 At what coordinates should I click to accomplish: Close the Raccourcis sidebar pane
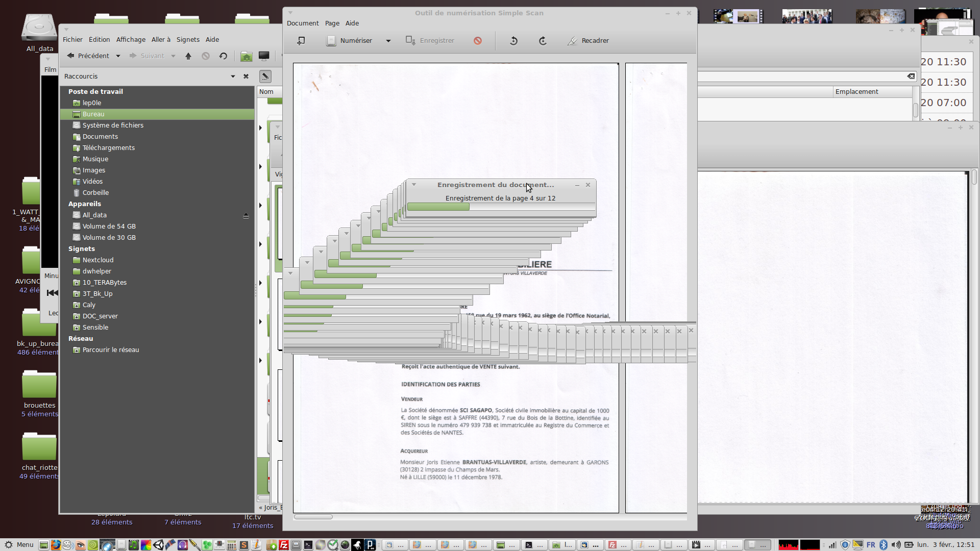click(x=246, y=77)
